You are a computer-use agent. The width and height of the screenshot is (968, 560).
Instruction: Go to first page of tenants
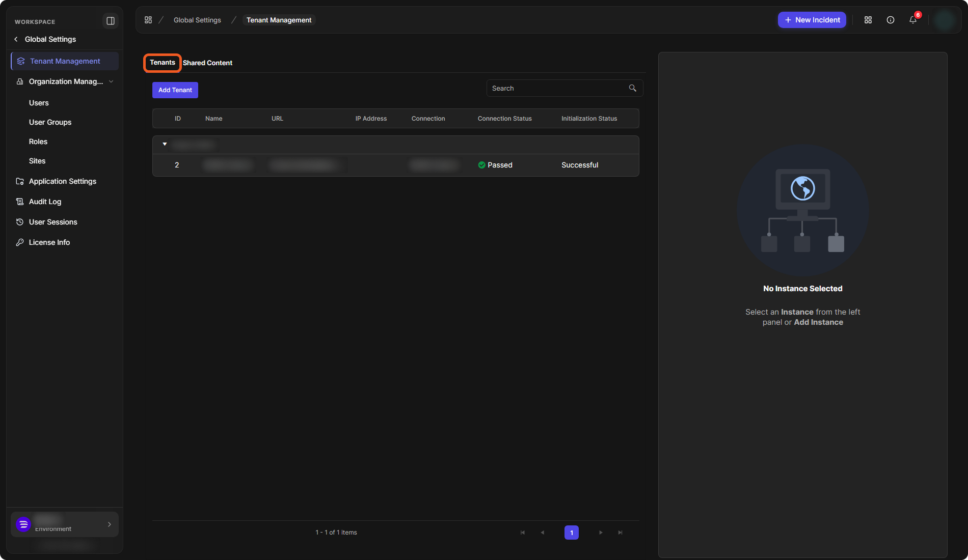523,533
